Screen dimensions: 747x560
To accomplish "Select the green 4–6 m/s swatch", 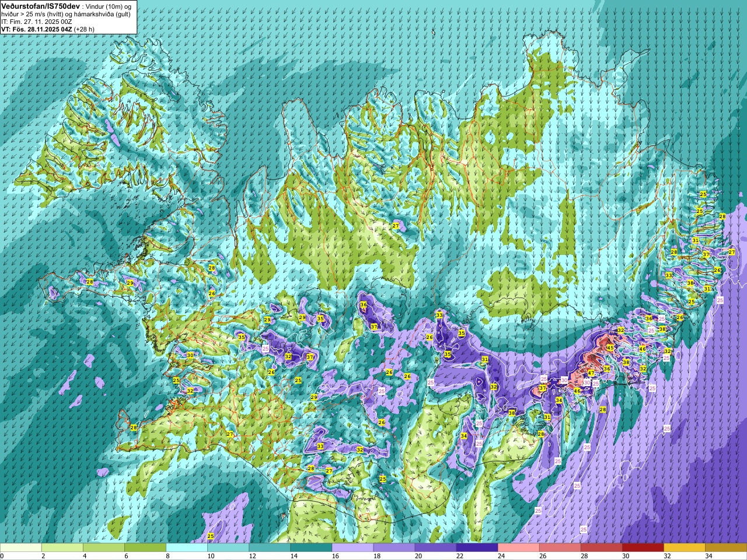I will 104,548.
